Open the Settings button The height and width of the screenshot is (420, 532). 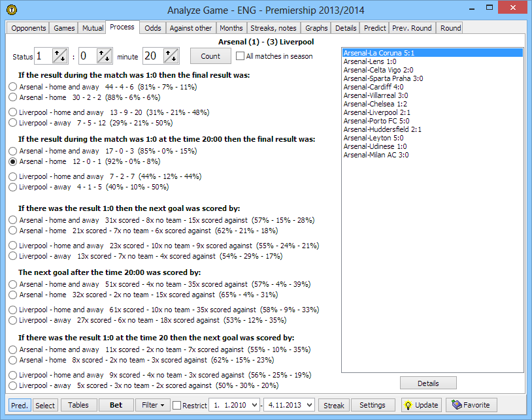372,405
